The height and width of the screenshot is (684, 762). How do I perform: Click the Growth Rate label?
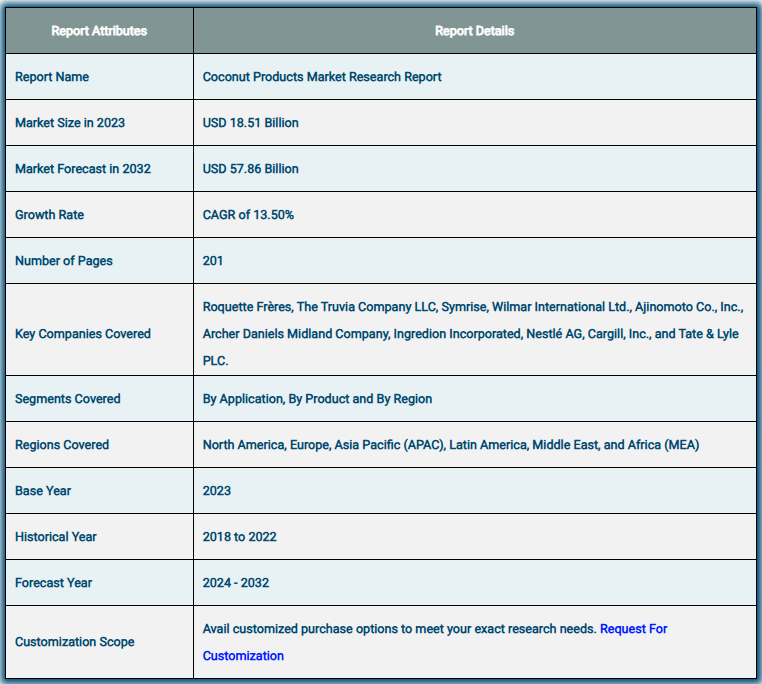coord(49,215)
